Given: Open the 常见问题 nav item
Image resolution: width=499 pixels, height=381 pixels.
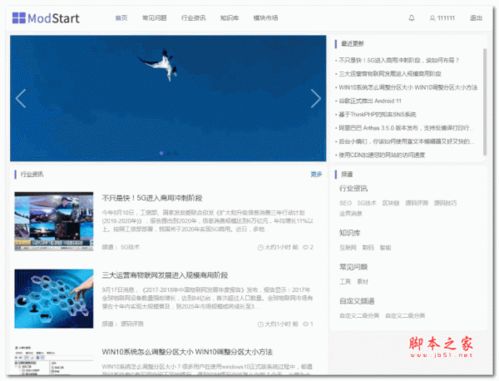Looking at the screenshot, I should pos(154,18).
